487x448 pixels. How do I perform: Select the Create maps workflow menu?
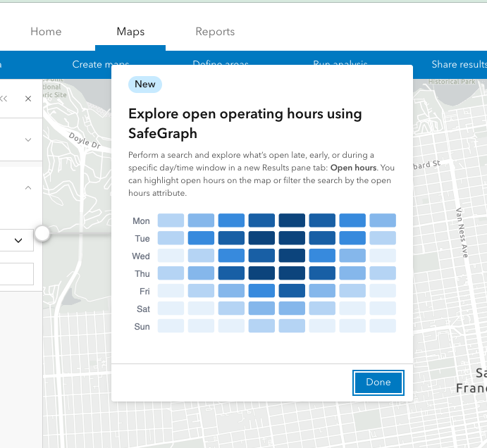[101, 64]
